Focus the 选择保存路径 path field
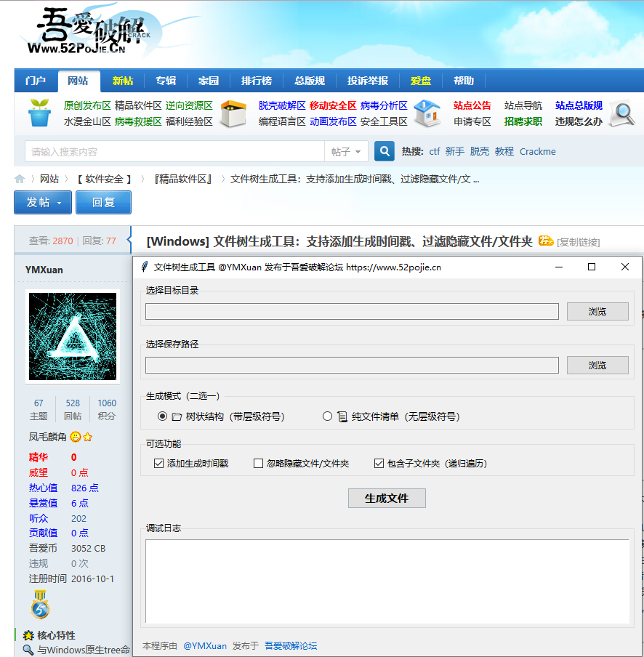The height and width of the screenshot is (657, 644). [352, 365]
